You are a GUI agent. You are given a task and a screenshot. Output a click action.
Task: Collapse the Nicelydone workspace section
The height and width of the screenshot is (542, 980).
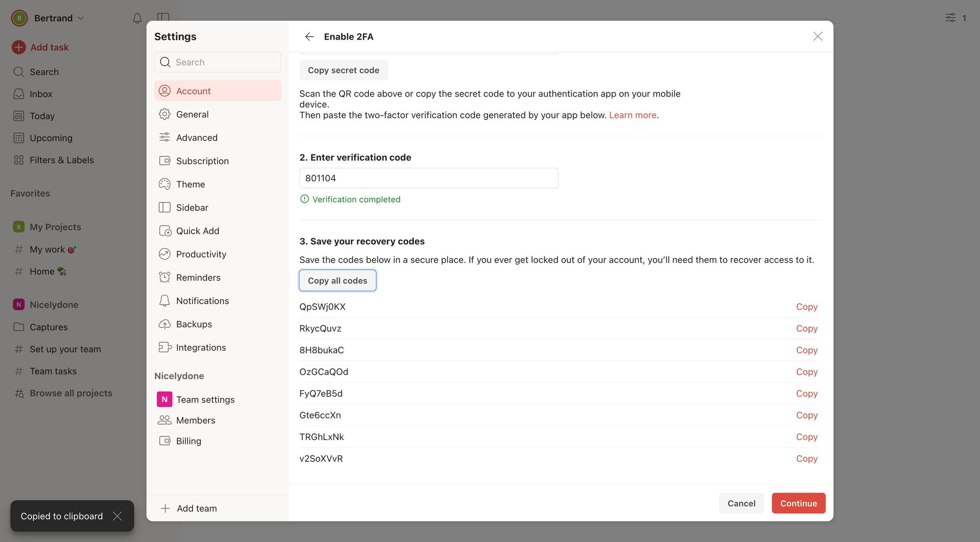click(54, 305)
